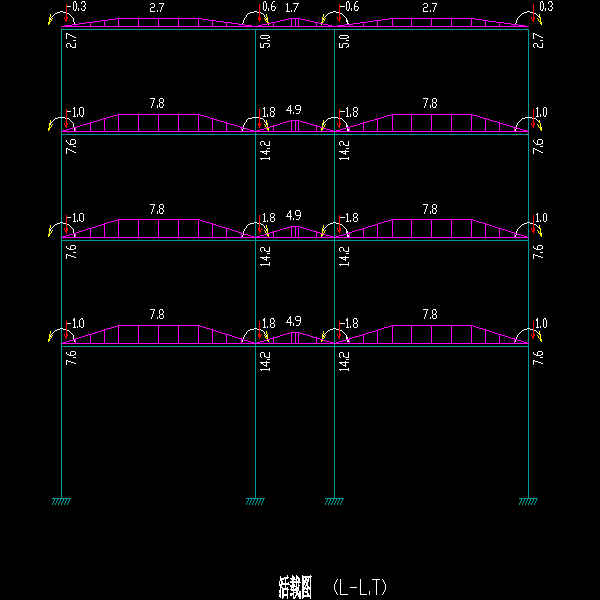Select the top-left 0.3 moment label
The image size is (600, 600).
click(78, 7)
